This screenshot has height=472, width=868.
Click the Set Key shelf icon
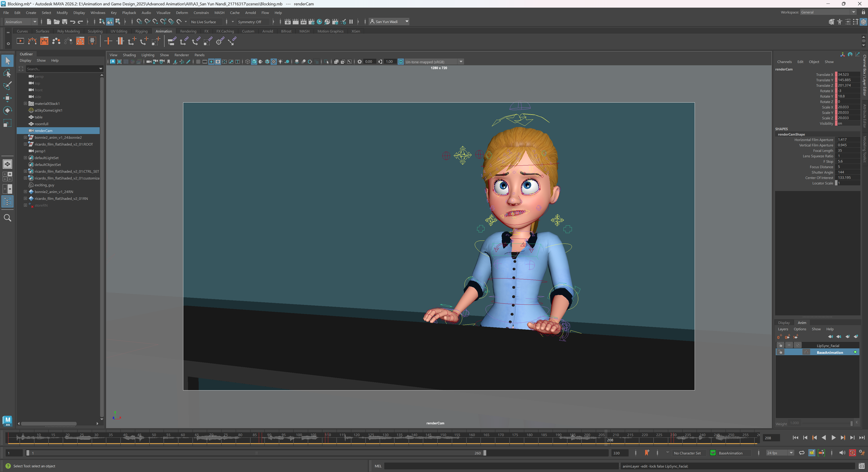click(108, 41)
